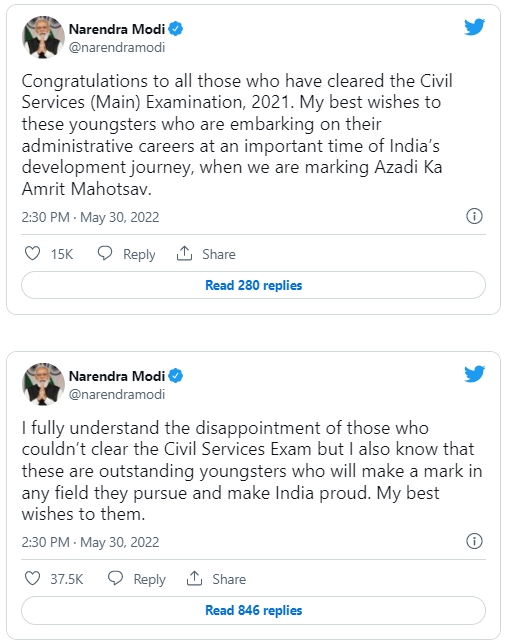Image resolution: width=513 pixels, height=643 pixels.
Task: Click the verified badge in second tweet
Action: pos(176,376)
